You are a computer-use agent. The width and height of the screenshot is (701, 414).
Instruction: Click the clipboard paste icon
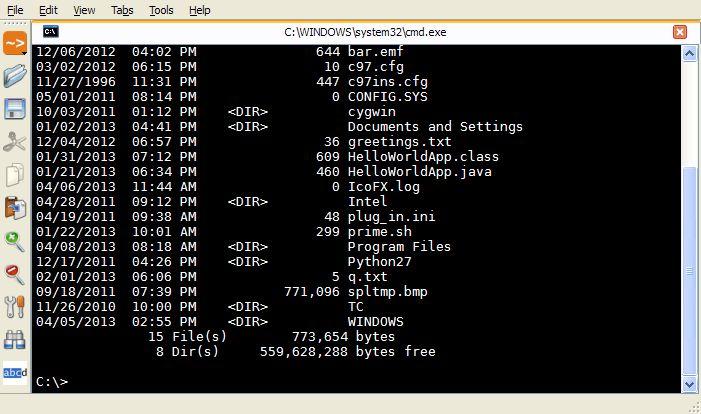click(15, 208)
